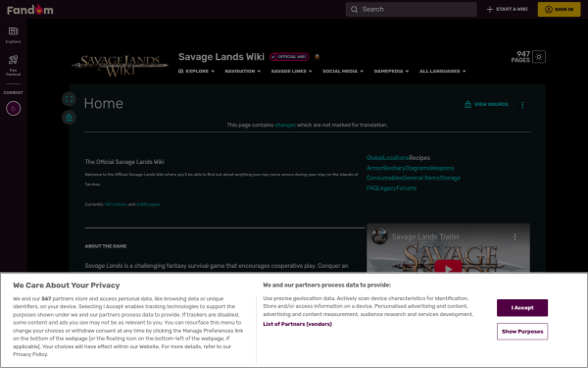Click the search magnifier icon

click(x=354, y=10)
